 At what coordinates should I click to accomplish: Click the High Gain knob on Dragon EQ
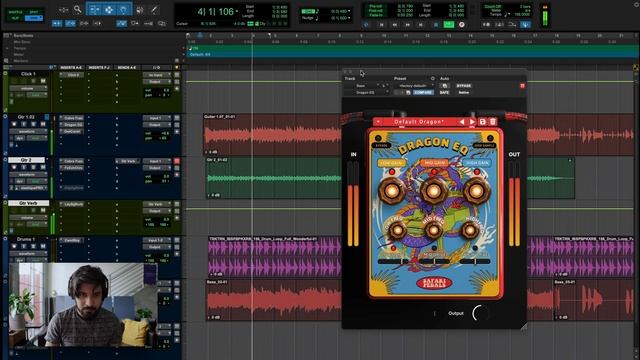pyautogui.click(x=476, y=190)
